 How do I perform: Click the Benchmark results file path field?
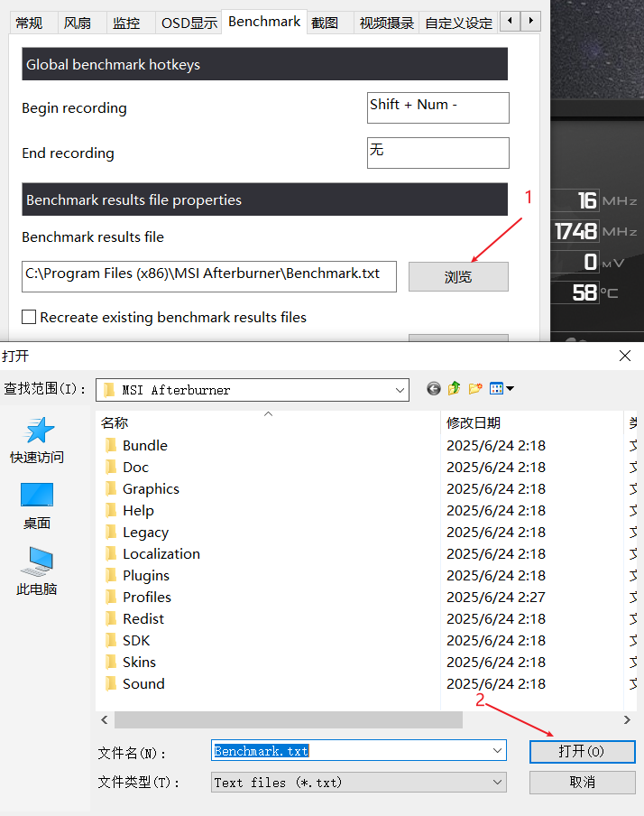click(209, 276)
